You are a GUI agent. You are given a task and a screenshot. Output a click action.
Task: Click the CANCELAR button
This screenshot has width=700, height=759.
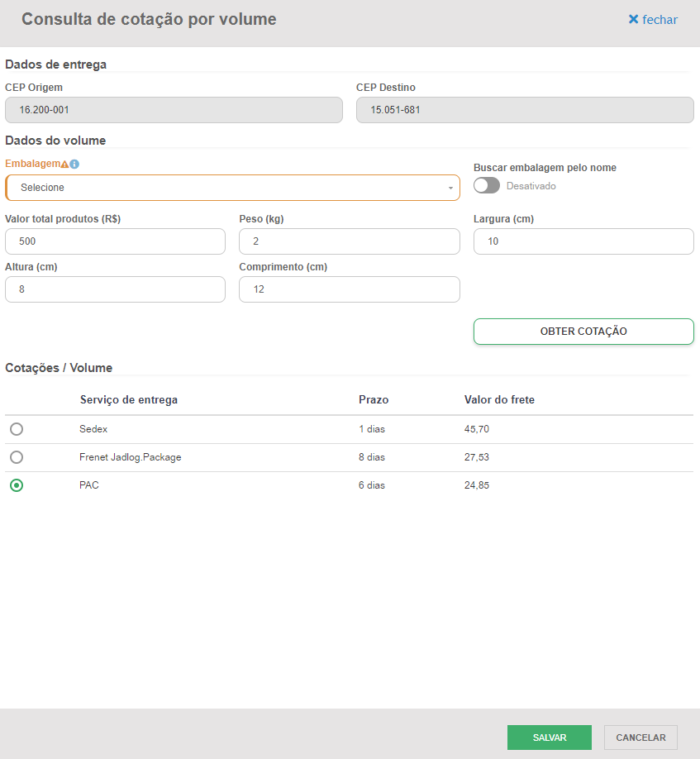pyautogui.click(x=640, y=738)
